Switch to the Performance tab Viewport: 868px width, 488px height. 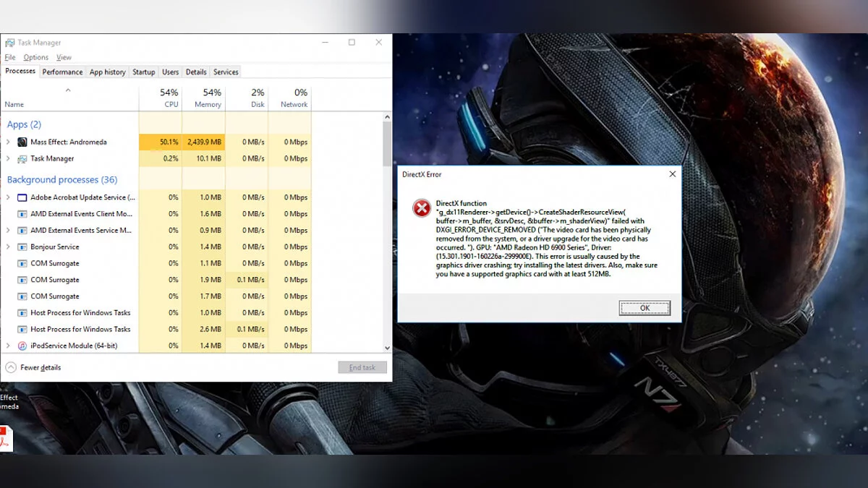62,72
